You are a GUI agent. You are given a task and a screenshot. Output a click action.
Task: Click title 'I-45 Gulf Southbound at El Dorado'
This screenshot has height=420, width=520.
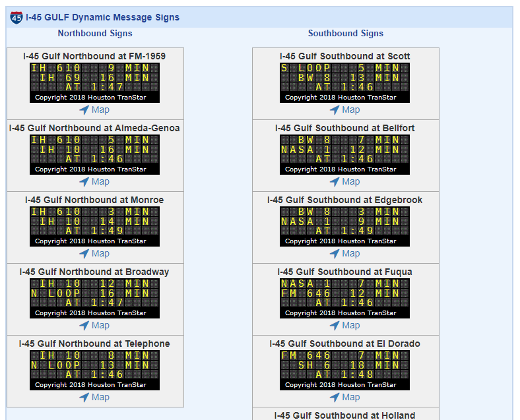(345, 344)
